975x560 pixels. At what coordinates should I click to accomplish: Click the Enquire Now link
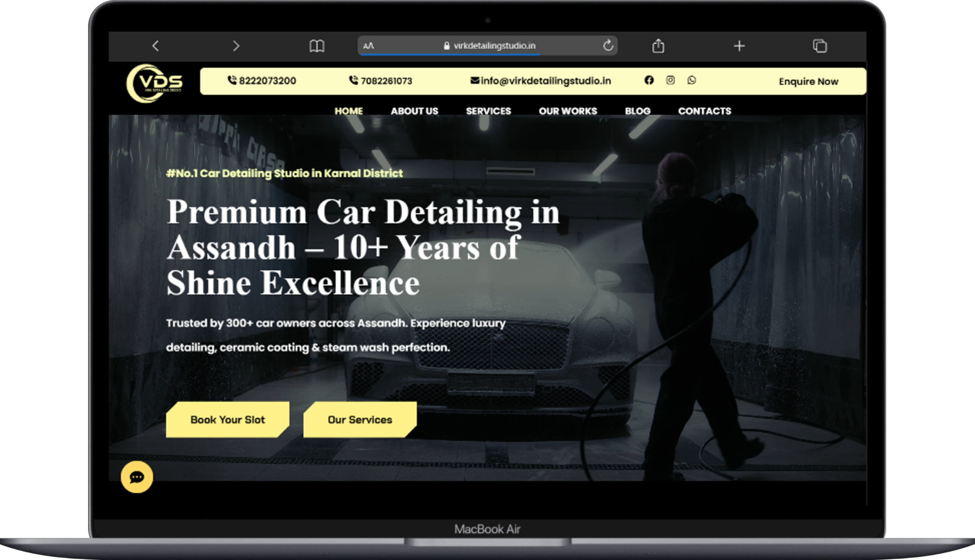point(809,81)
